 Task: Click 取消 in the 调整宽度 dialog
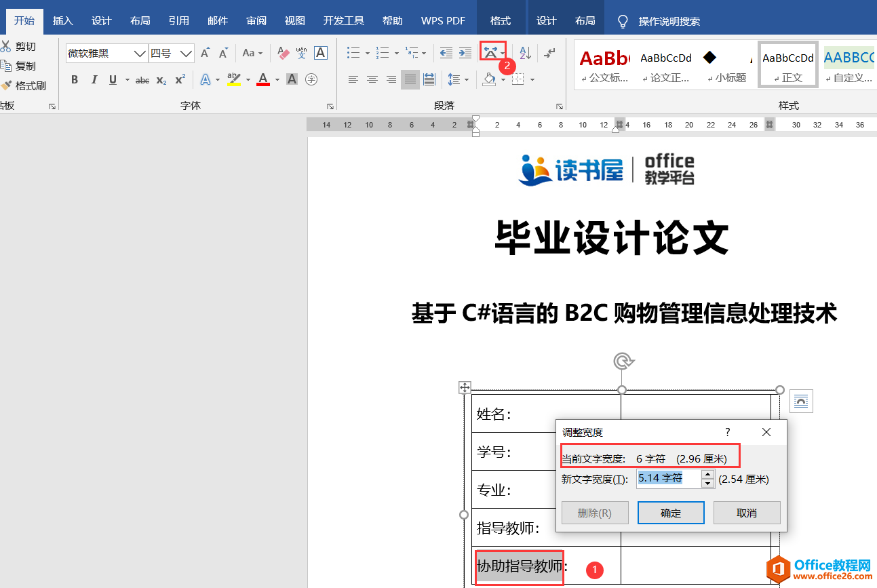(x=746, y=513)
